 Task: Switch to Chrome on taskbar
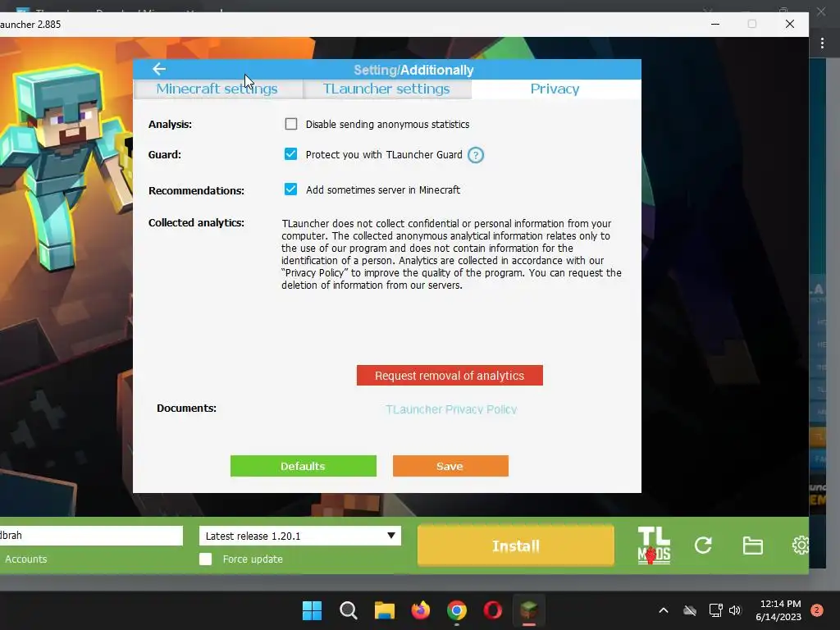pos(457,610)
